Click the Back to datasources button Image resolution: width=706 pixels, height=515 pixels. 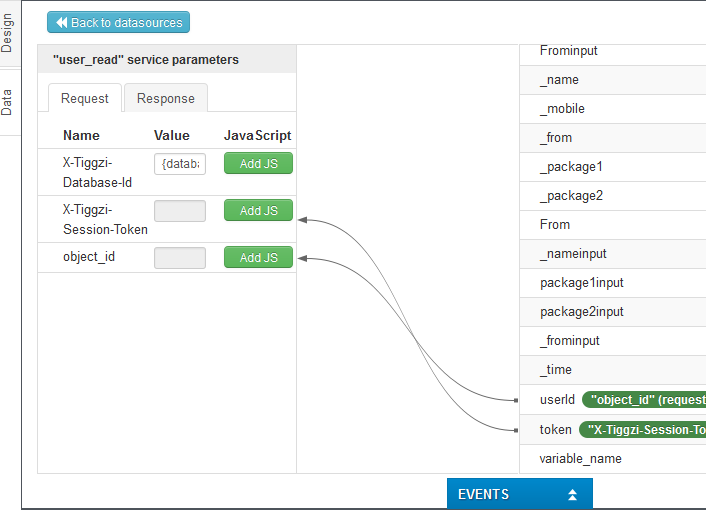[118, 22]
